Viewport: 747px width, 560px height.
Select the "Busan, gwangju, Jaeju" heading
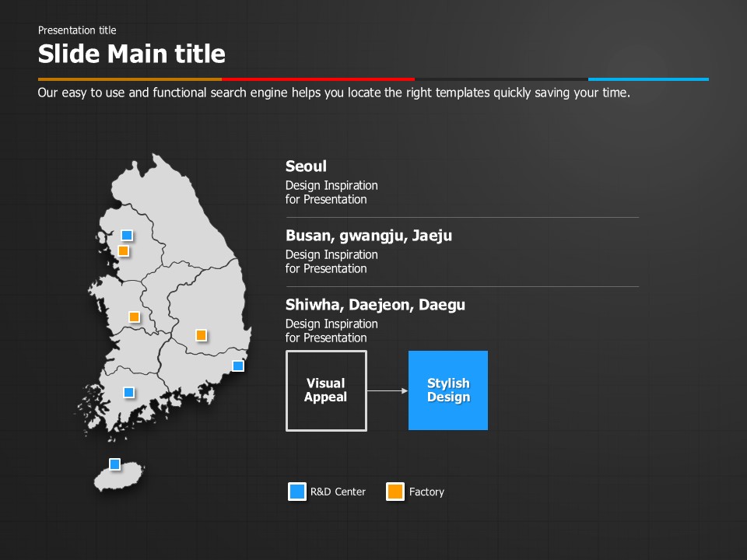[x=368, y=236]
